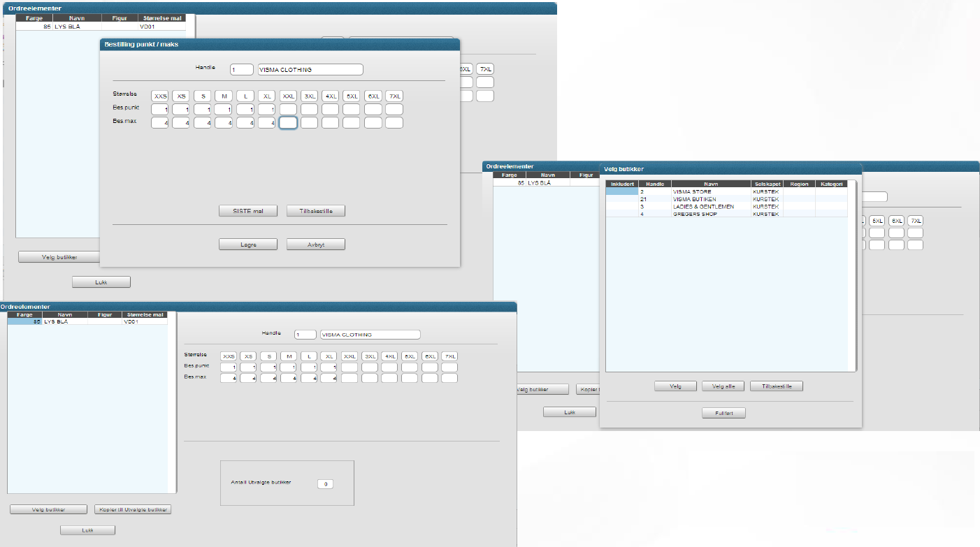Click the Kategori column header
Screen dimensions: 980x547
[x=831, y=184]
